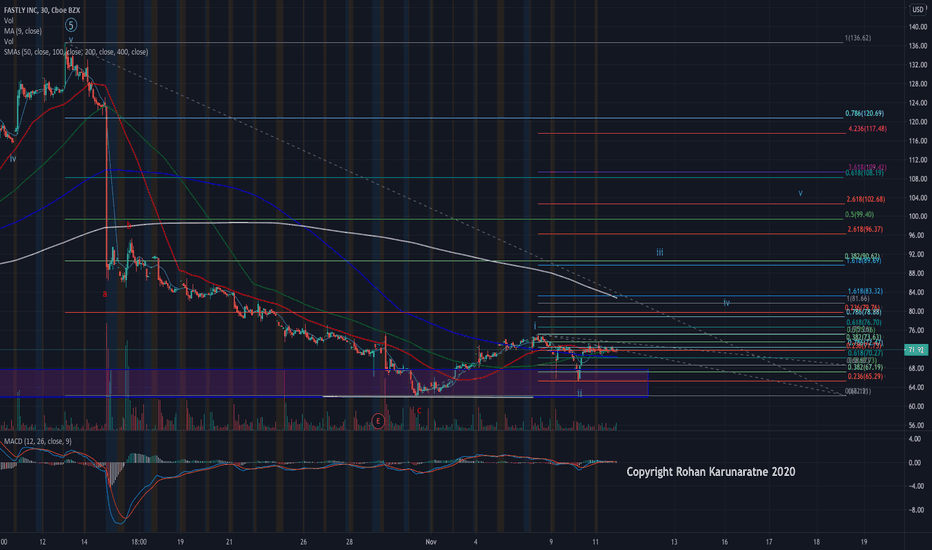
Task: Click the 0.786(120.69) Fibonacci label
Action: tap(864, 113)
